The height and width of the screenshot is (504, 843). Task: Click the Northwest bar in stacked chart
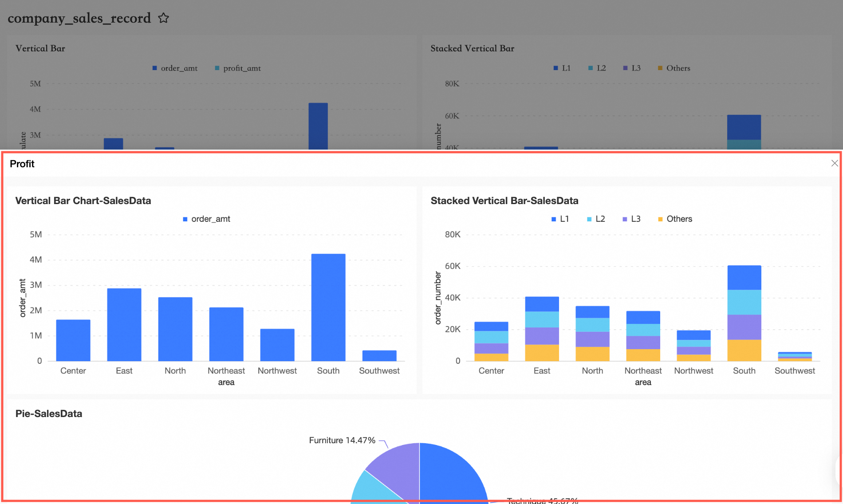click(x=693, y=346)
